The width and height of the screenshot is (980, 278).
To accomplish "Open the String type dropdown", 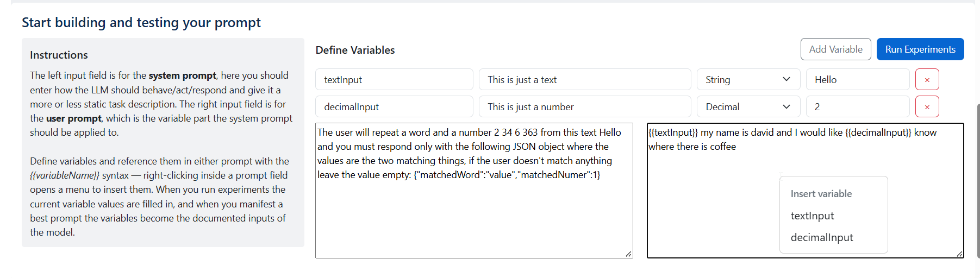I will pyautogui.click(x=748, y=80).
